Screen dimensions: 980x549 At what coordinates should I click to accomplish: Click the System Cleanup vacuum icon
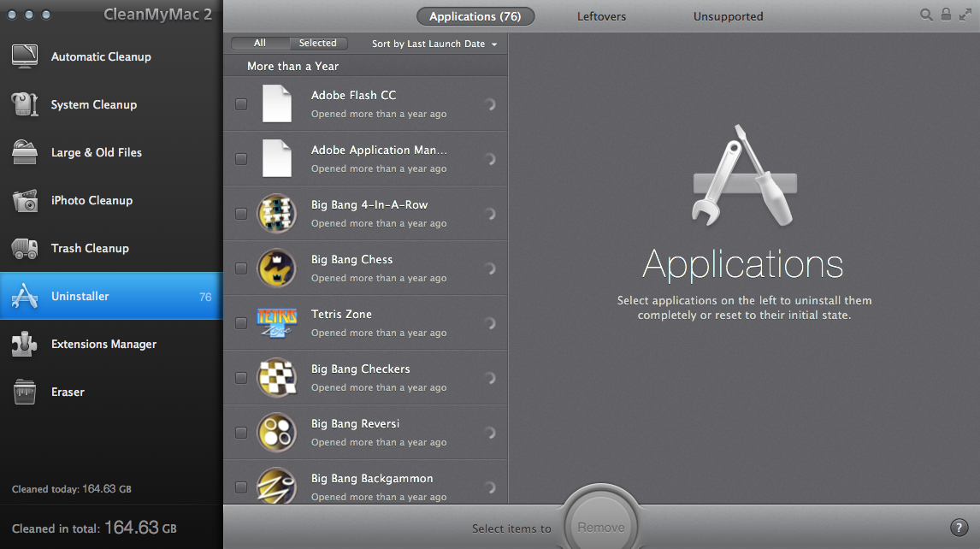[x=25, y=104]
